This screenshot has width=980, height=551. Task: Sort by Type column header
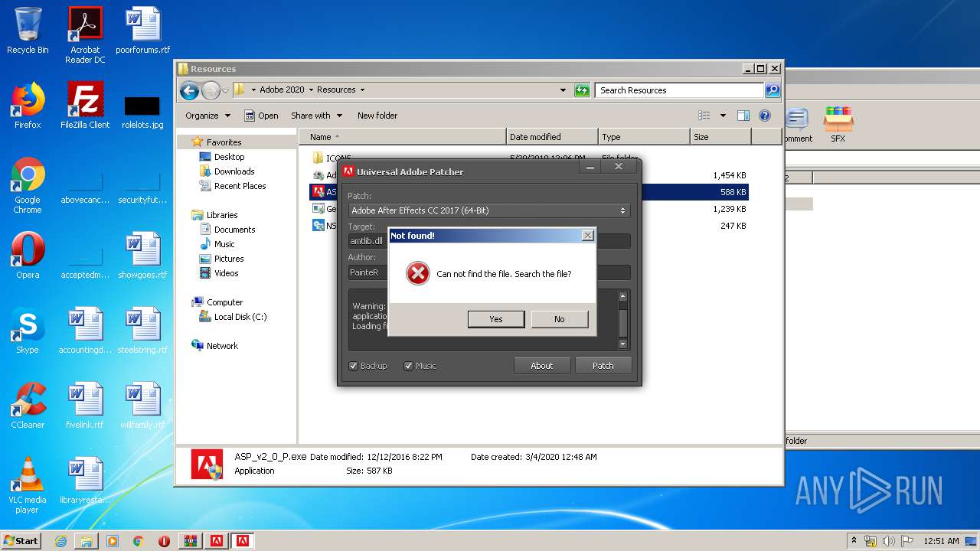coord(644,137)
